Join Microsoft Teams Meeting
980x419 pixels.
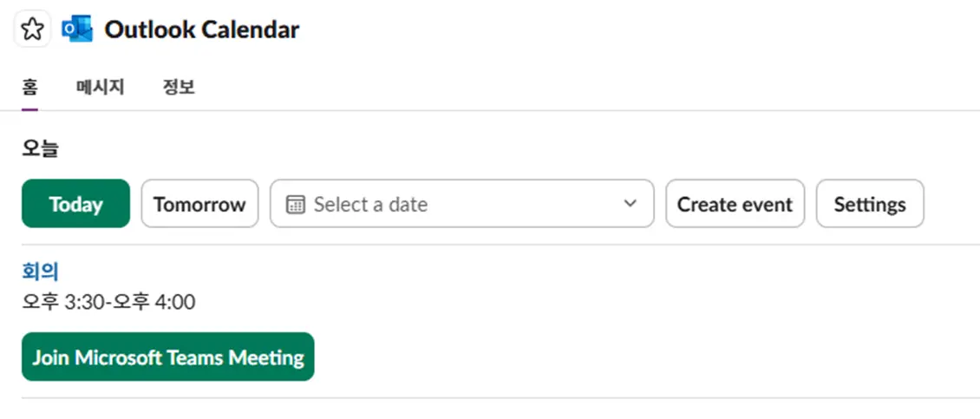coord(168,357)
